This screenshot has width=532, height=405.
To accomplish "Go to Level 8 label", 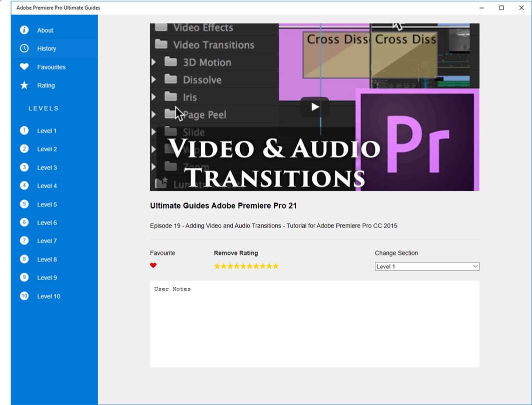I will coord(47,259).
